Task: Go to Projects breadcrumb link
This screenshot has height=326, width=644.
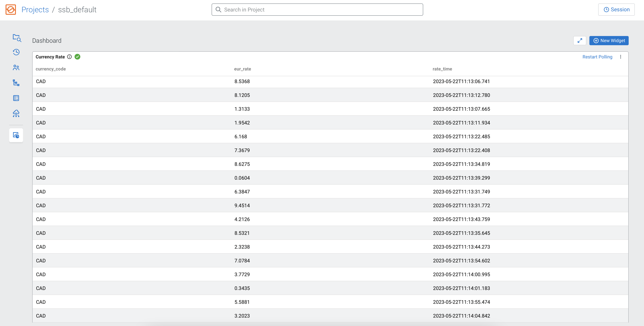Action: click(35, 10)
